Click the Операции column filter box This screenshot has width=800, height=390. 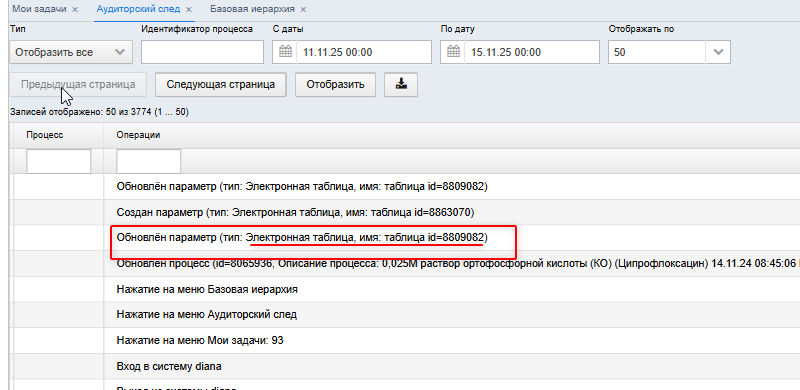(x=148, y=161)
